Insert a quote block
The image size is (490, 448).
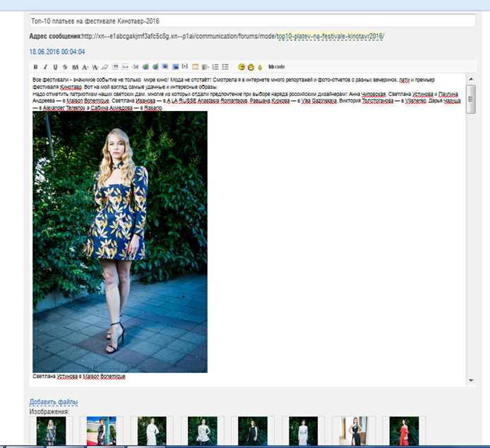(115, 66)
